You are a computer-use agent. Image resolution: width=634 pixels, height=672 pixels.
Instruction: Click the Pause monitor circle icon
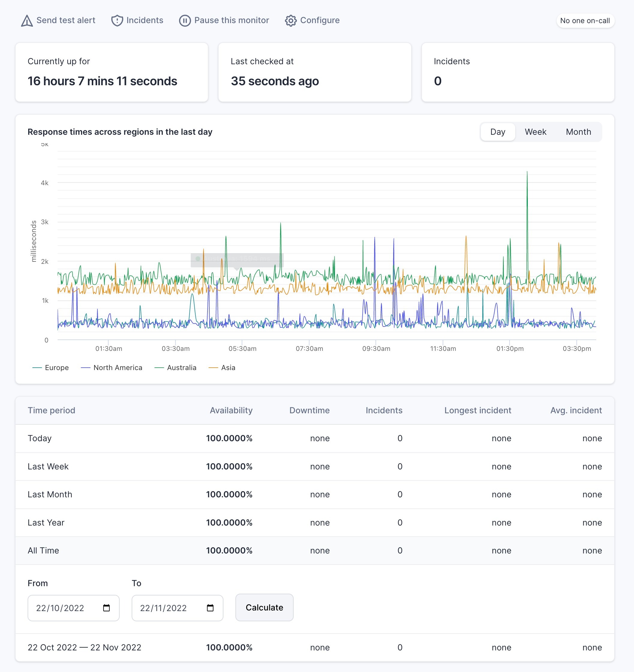tap(185, 21)
